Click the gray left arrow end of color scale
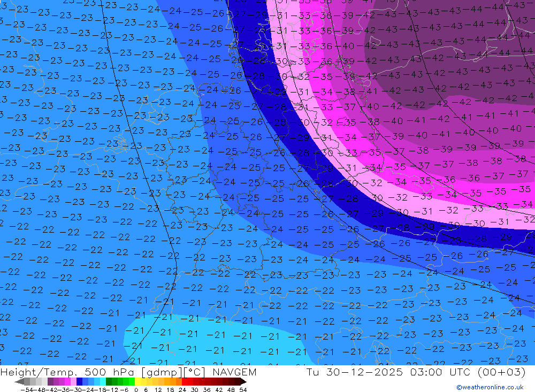The height and width of the screenshot is (392, 535). click(x=20, y=381)
